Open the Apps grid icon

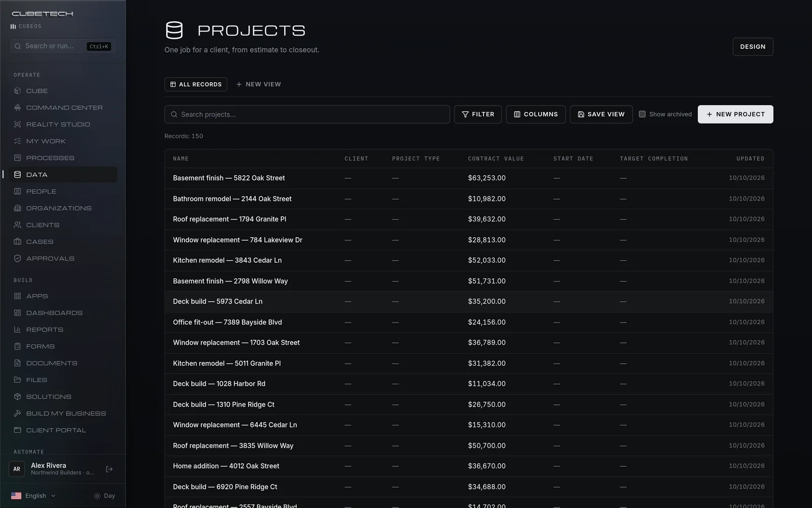pyautogui.click(x=17, y=296)
